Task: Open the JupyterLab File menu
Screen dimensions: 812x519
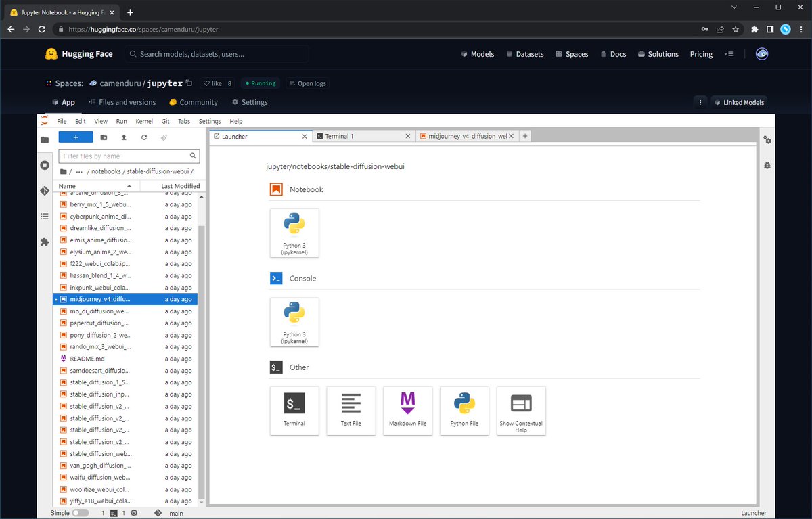Action: point(62,121)
